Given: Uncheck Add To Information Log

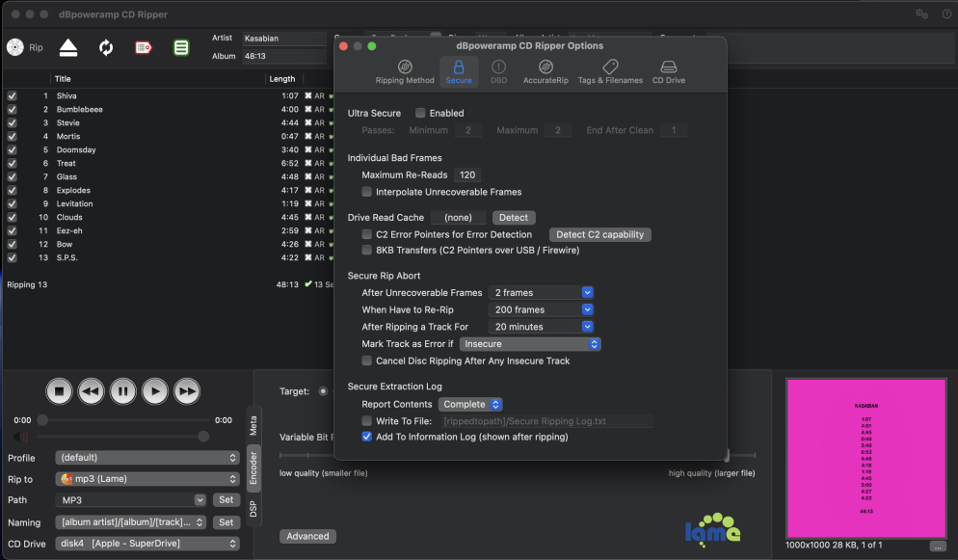Looking at the screenshot, I should click(367, 437).
